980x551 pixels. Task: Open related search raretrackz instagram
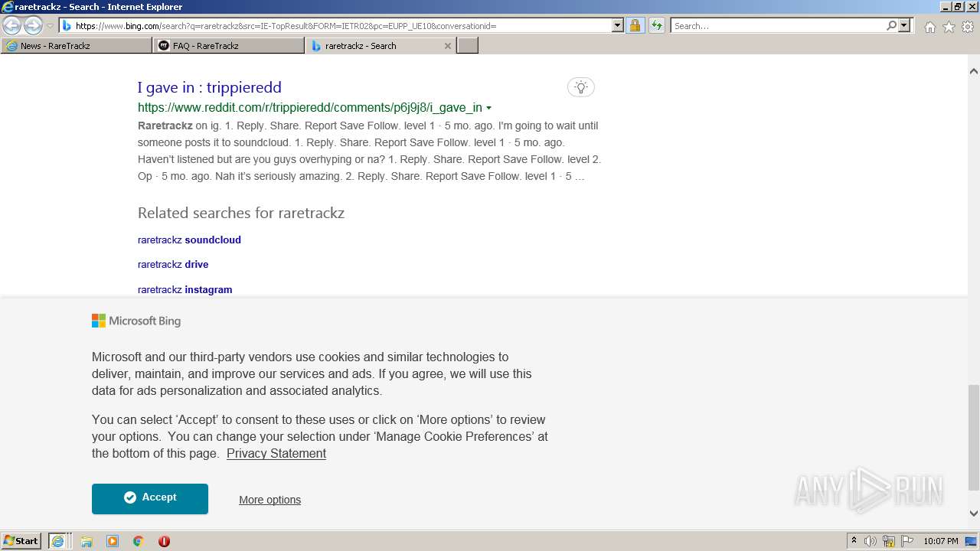pyautogui.click(x=185, y=289)
